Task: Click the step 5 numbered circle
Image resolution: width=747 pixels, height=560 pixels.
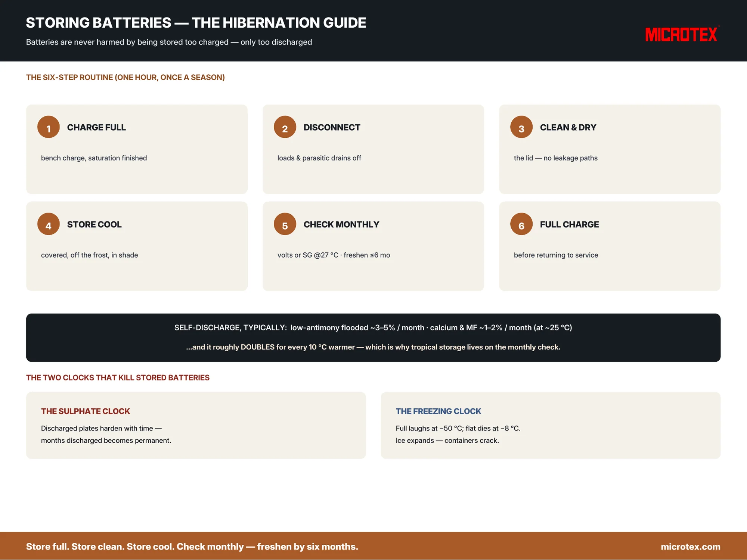Action: click(285, 224)
